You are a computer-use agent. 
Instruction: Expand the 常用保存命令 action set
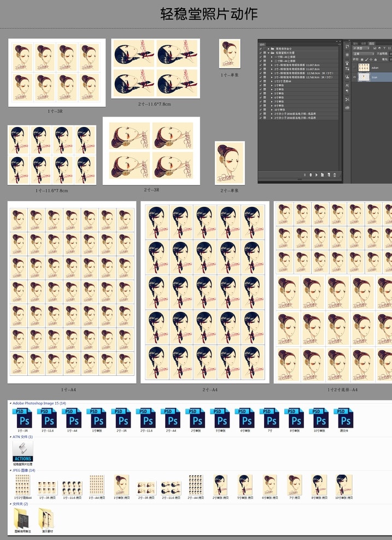coord(268,49)
